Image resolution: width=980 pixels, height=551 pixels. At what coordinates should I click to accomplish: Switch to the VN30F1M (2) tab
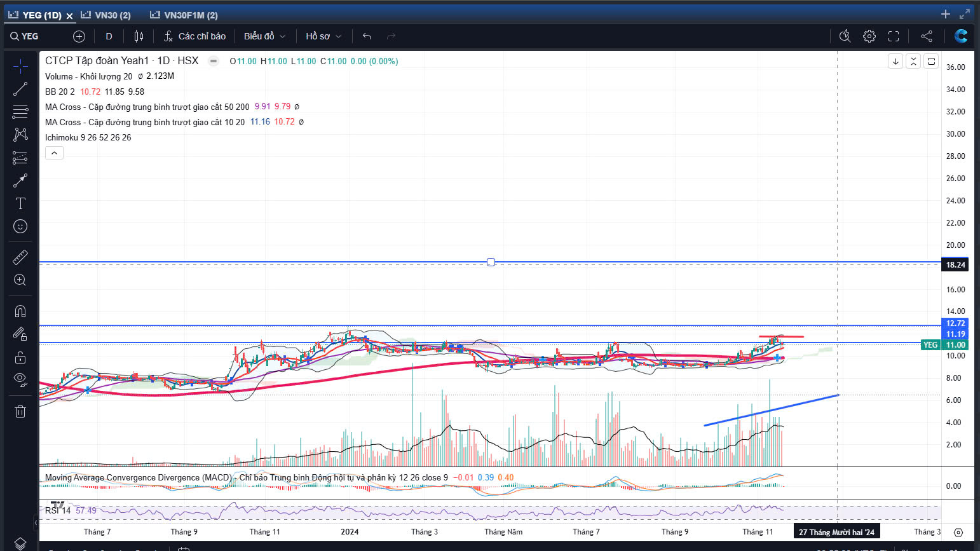click(184, 15)
